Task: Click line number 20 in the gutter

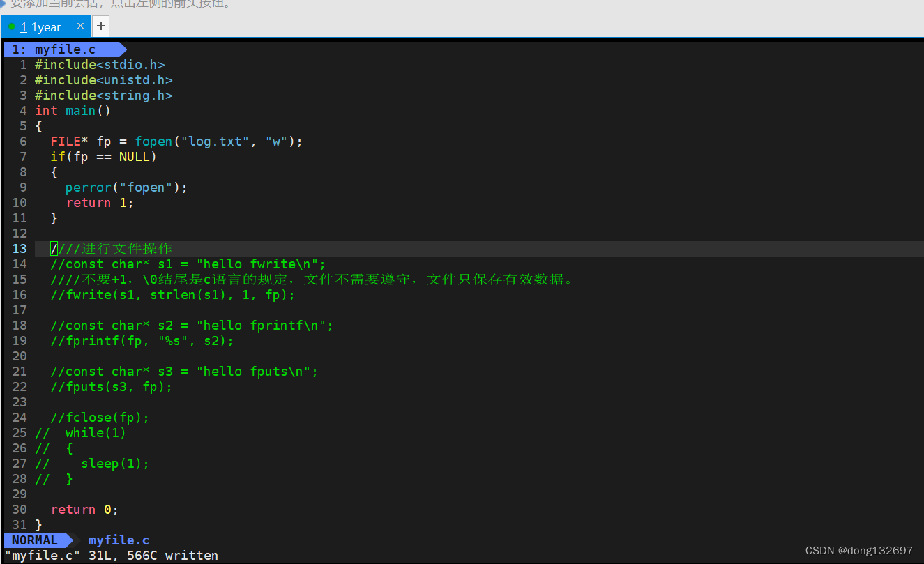Action: click(20, 356)
